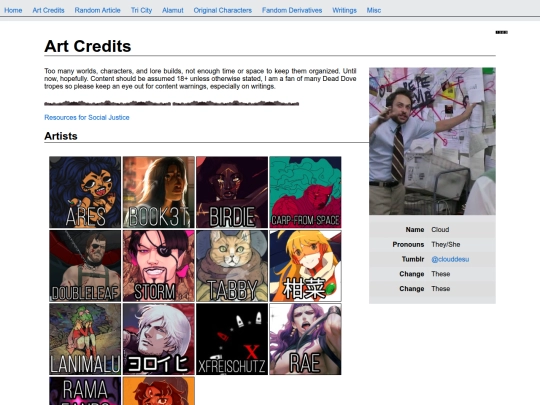Open the RAE artist tile
540x405 pixels.
click(305, 339)
